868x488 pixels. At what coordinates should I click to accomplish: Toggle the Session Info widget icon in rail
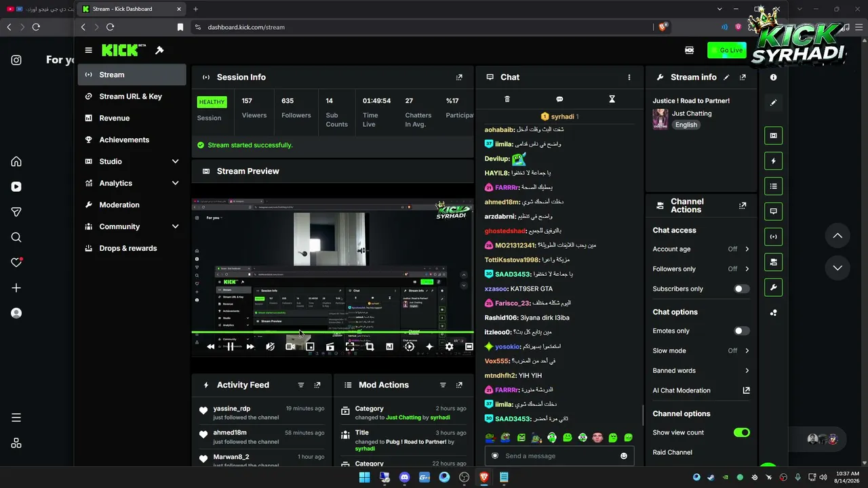tap(773, 237)
